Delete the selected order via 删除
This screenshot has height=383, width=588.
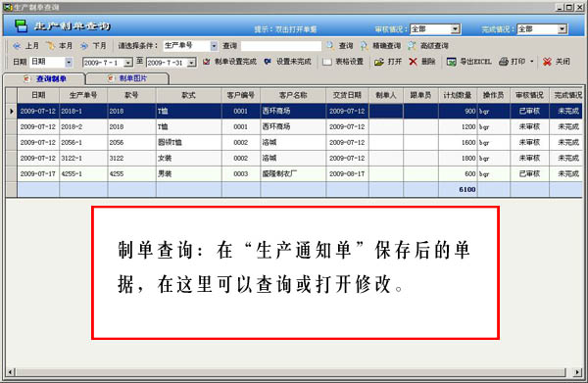(x=422, y=62)
